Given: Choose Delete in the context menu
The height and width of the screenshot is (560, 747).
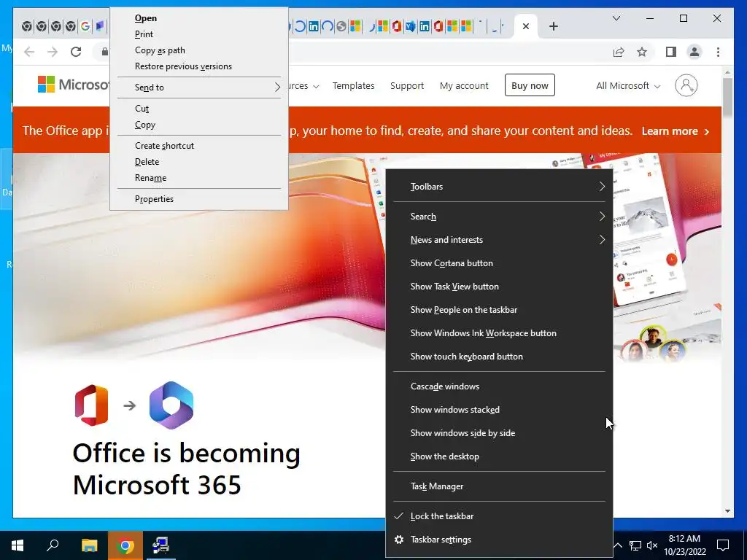Looking at the screenshot, I should 198,162.
